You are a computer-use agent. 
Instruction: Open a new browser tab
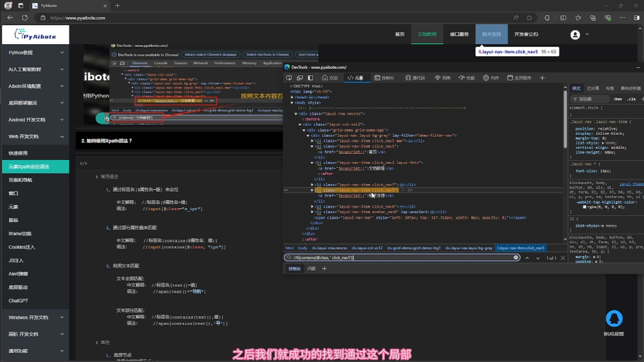click(x=117, y=6)
